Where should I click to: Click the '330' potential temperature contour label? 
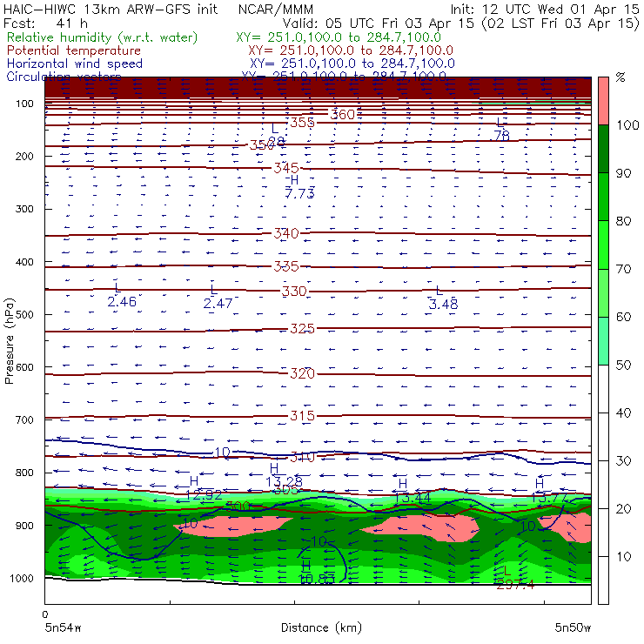click(x=294, y=292)
